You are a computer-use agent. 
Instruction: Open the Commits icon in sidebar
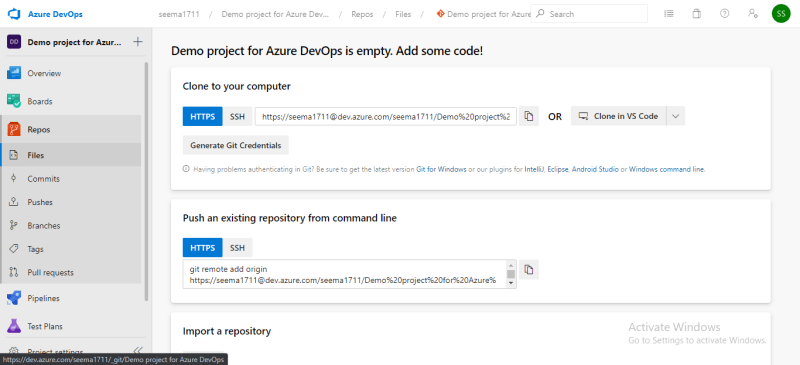click(14, 179)
